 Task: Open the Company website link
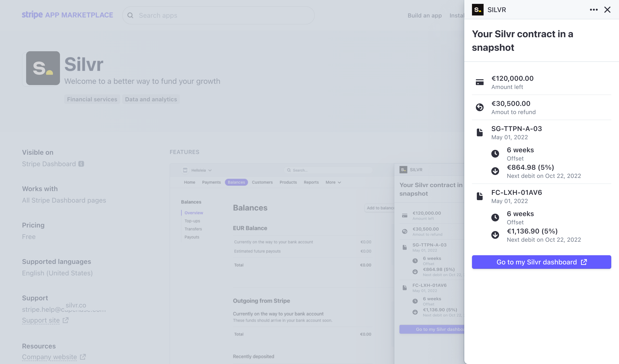(x=49, y=357)
